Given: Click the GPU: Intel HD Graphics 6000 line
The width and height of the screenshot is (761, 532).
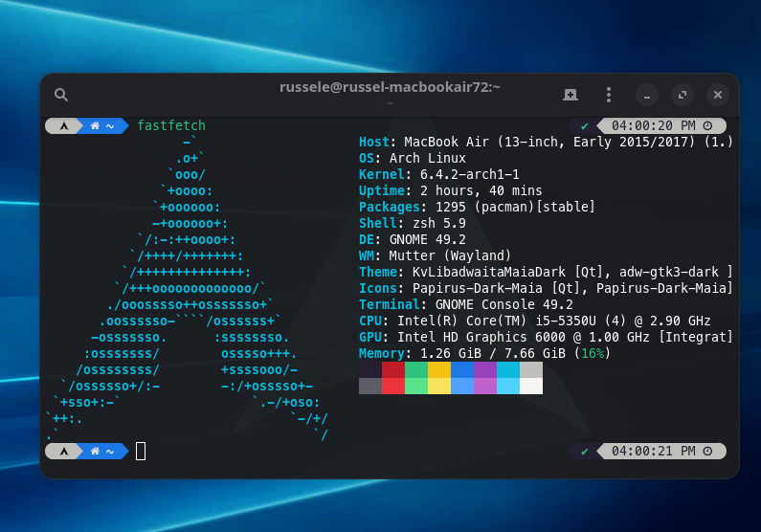Looking at the screenshot, I should [546, 337].
